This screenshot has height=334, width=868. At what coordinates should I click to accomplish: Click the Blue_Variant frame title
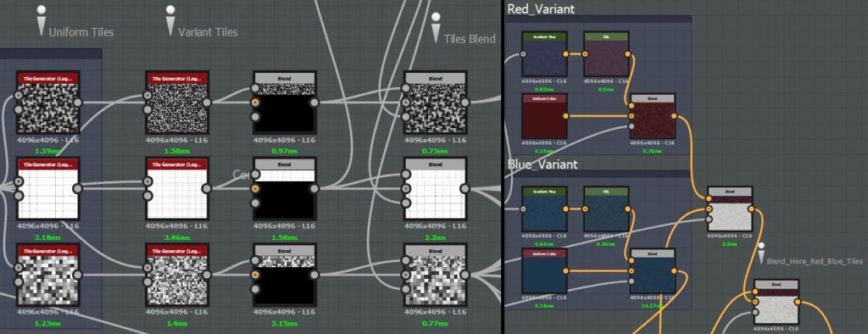pyautogui.click(x=542, y=164)
